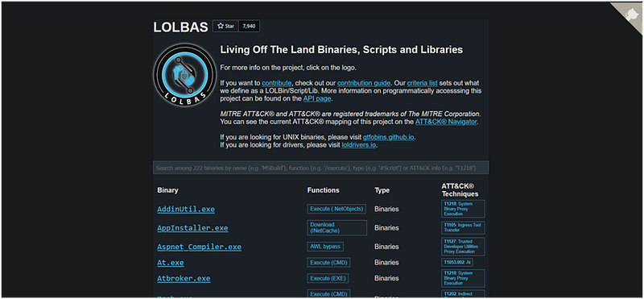Click the Execute (.NetObjects) function tag
Viewport: 644px width, 299px height.
(x=336, y=209)
